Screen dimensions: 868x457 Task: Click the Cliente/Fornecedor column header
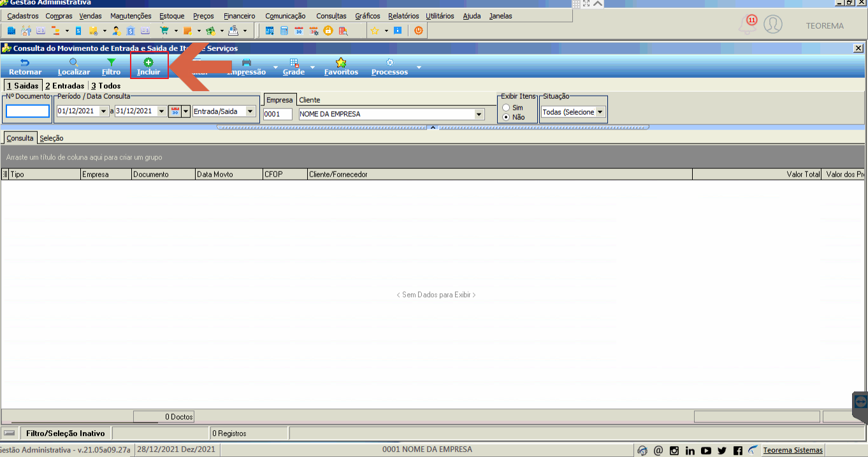coord(499,174)
